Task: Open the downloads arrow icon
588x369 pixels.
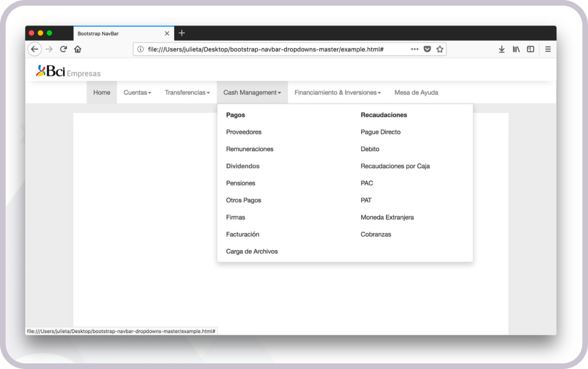Action: coord(502,49)
